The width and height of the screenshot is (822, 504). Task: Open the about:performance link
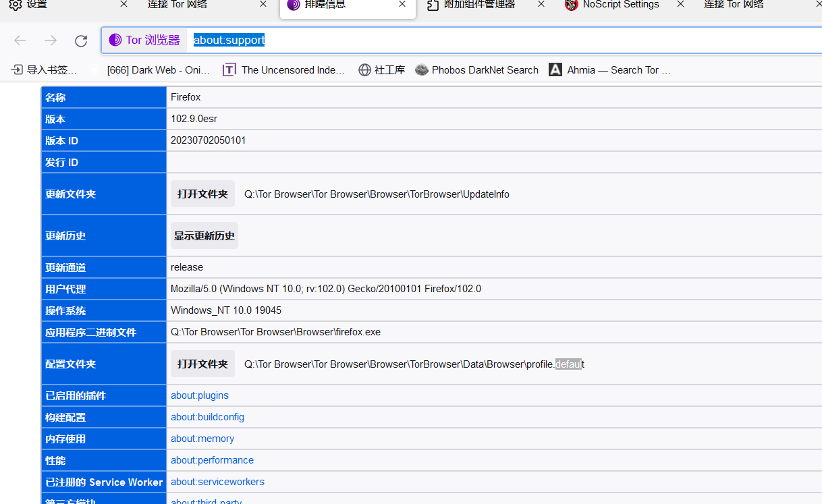(212, 460)
